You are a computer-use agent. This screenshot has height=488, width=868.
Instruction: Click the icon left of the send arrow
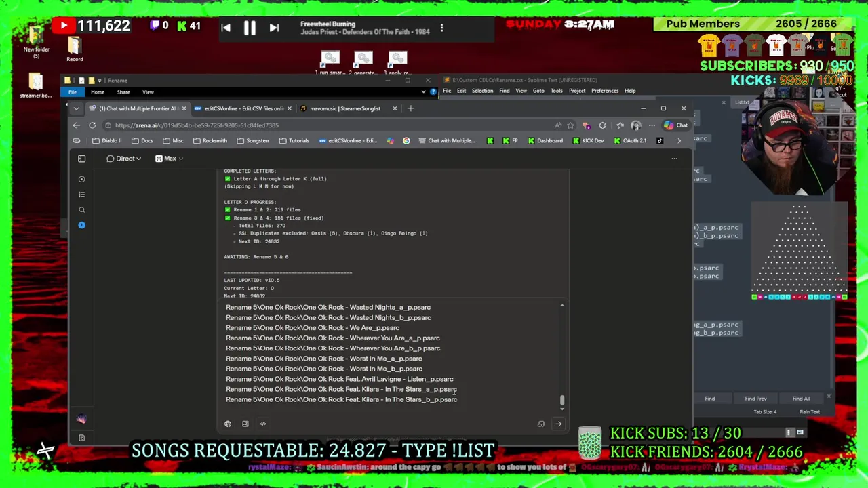541,424
